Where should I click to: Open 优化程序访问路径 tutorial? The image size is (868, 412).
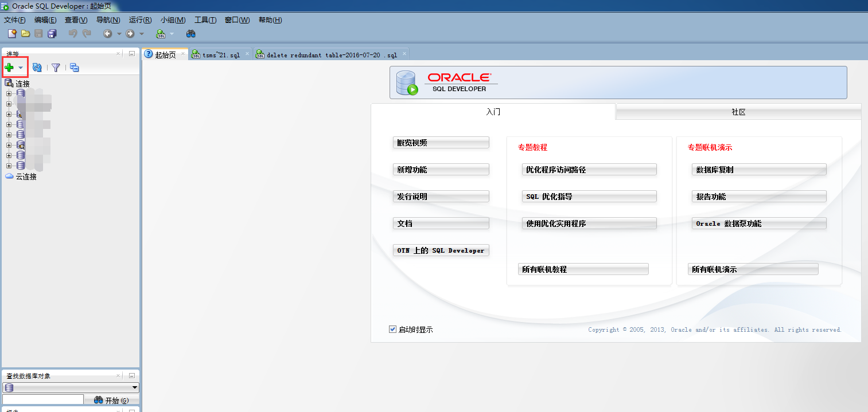click(589, 170)
